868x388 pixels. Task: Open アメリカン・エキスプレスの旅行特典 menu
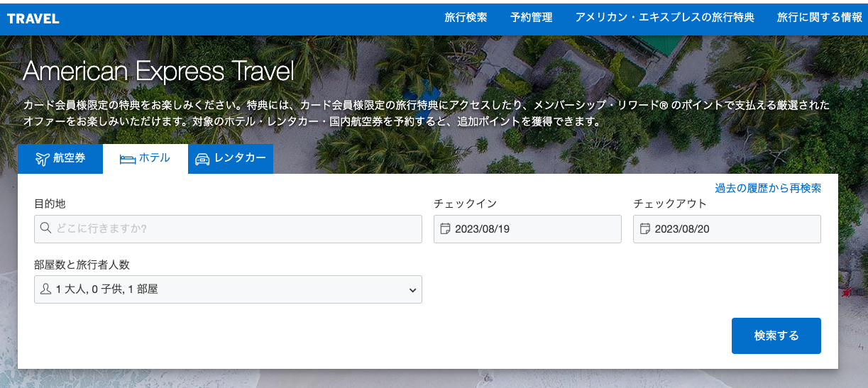(664, 18)
